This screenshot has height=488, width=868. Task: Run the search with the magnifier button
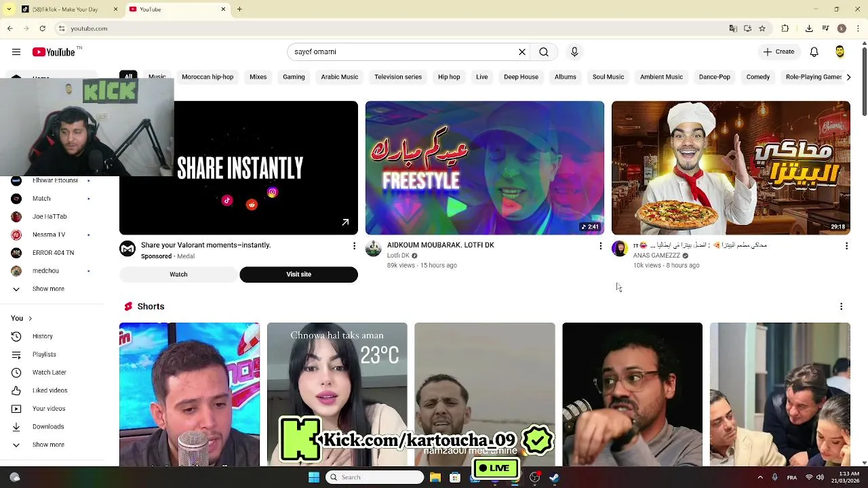pyautogui.click(x=544, y=52)
